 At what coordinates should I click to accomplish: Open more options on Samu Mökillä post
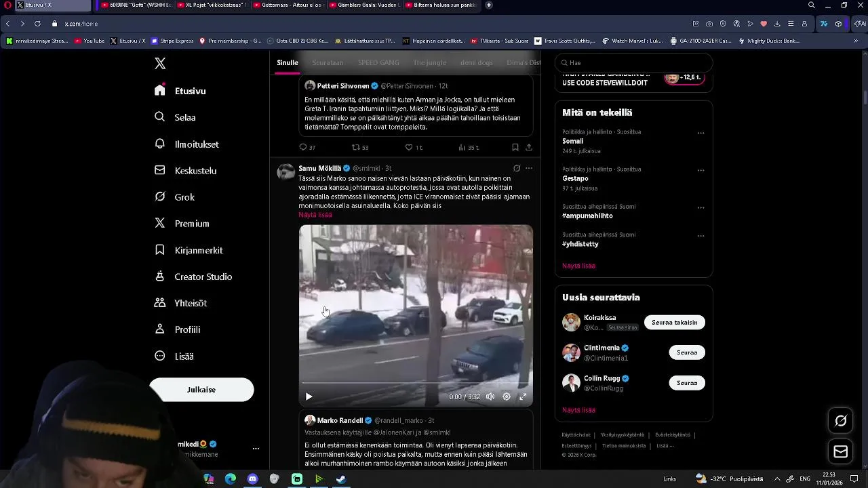coord(529,168)
